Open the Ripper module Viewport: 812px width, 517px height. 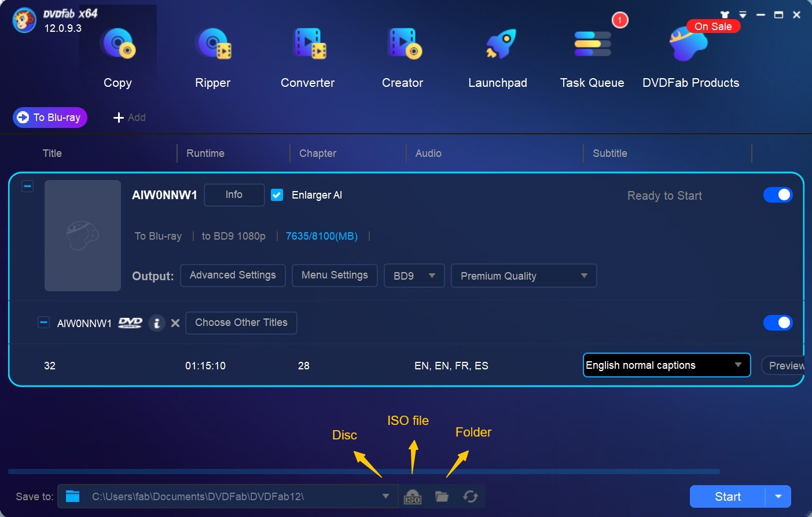[212, 55]
